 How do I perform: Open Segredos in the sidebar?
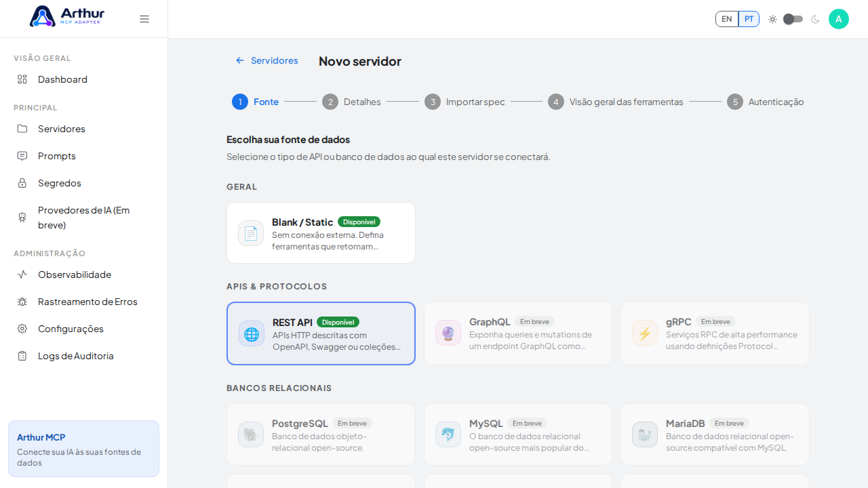click(83, 183)
